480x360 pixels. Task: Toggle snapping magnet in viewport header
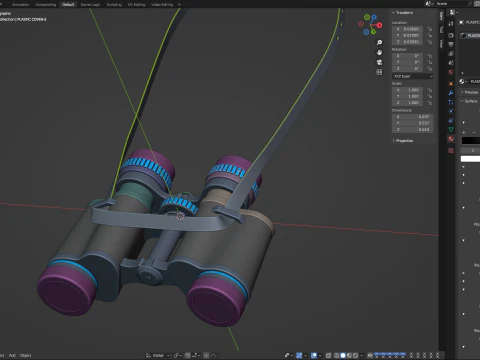(x=187, y=355)
